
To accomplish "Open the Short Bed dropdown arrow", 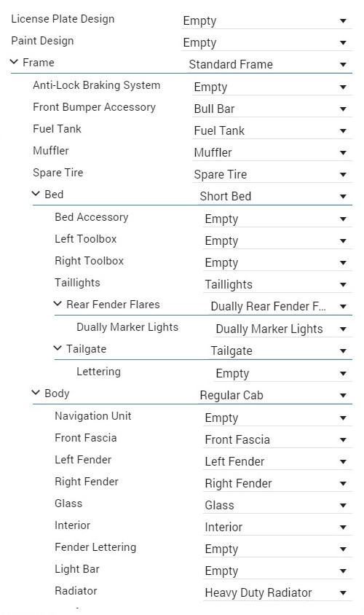I will click(343, 196).
